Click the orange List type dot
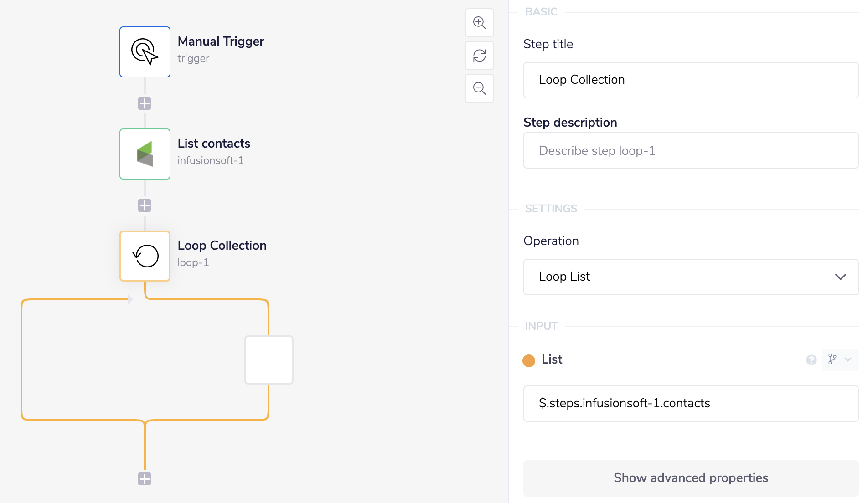The height and width of the screenshot is (503, 868). click(x=529, y=360)
